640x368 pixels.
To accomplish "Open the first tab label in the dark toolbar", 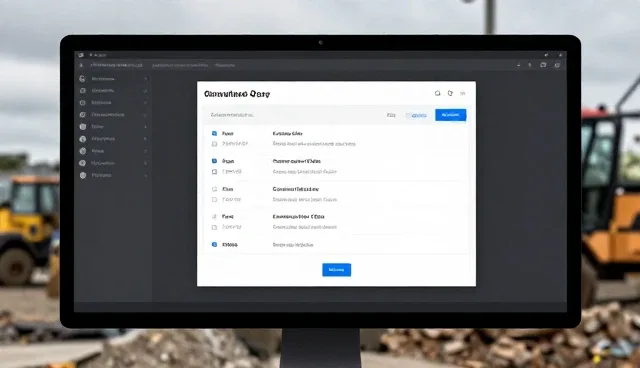I will pos(116,65).
